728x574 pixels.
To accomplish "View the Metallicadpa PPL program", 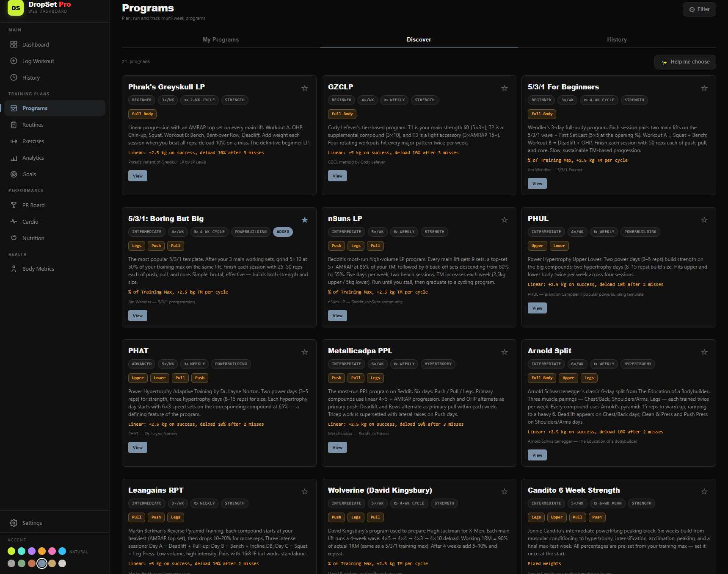I will point(337,447).
